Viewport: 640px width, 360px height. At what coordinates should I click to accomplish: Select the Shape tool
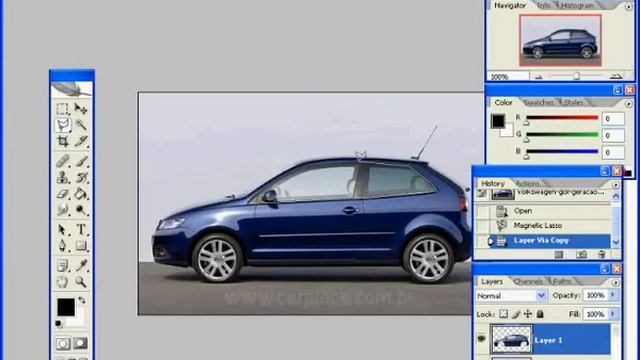coord(81,246)
